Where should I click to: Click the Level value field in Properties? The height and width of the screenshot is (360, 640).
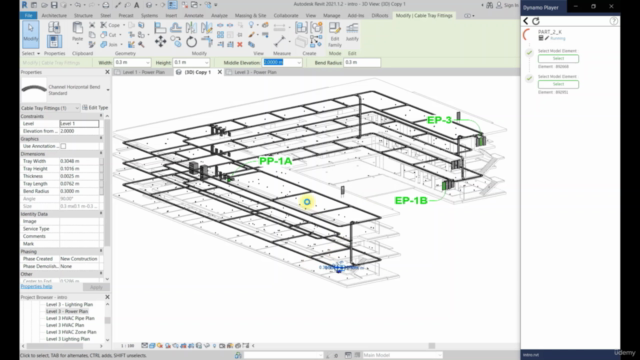(x=79, y=124)
